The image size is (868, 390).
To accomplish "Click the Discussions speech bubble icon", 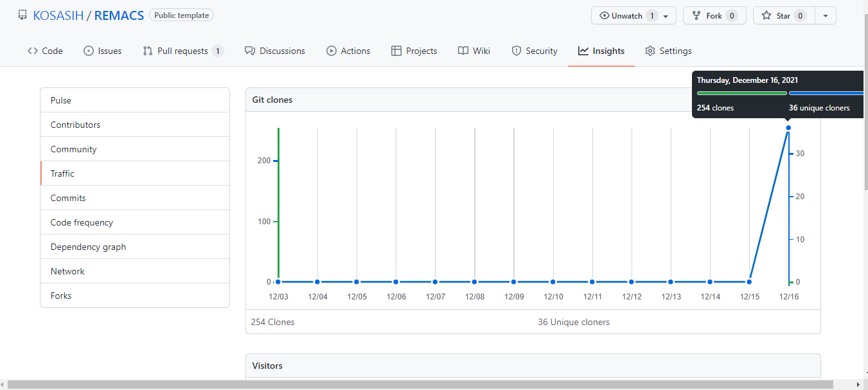I will pyautogui.click(x=250, y=51).
